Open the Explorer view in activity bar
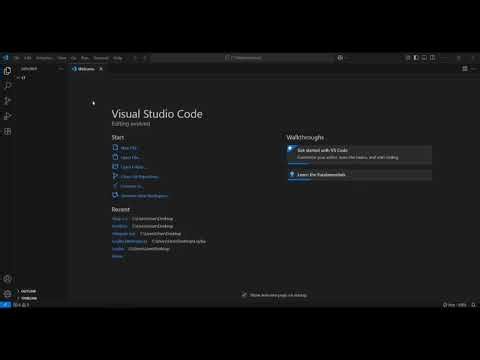Image resolution: width=480 pixels, height=360 pixels. [x=7, y=71]
